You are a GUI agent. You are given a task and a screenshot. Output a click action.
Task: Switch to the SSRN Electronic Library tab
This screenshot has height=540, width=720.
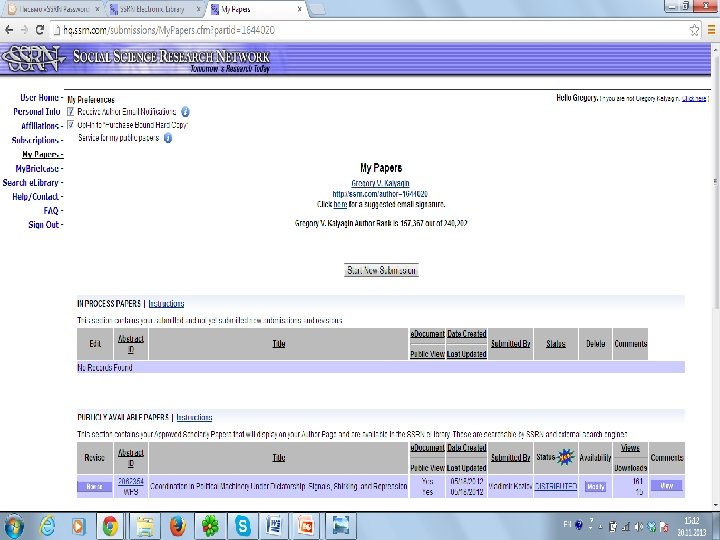[x=154, y=9]
